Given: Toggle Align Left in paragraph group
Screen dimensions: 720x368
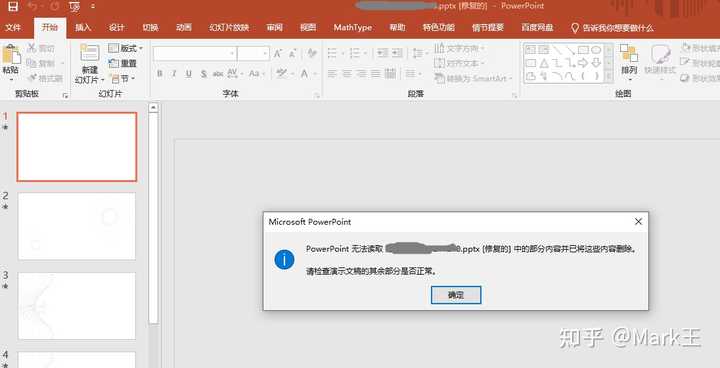Looking at the screenshot, I should [x=332, y=74].
